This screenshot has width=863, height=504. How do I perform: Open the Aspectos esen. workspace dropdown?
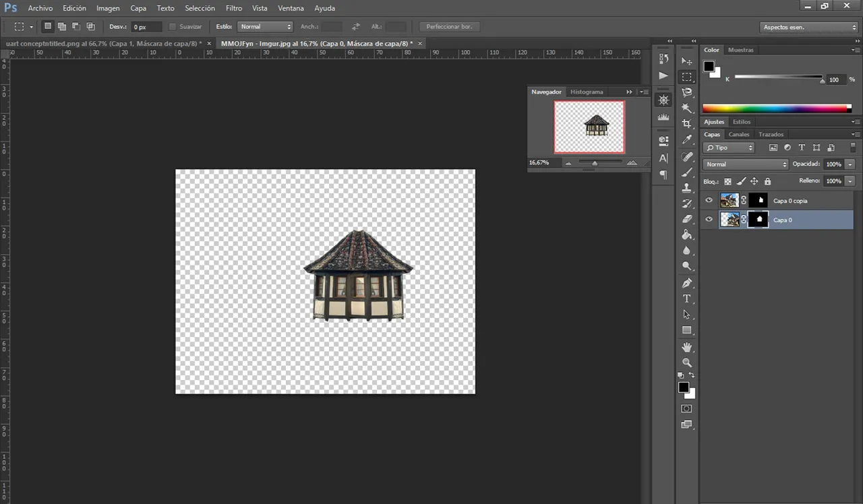(x=808, y=27)
